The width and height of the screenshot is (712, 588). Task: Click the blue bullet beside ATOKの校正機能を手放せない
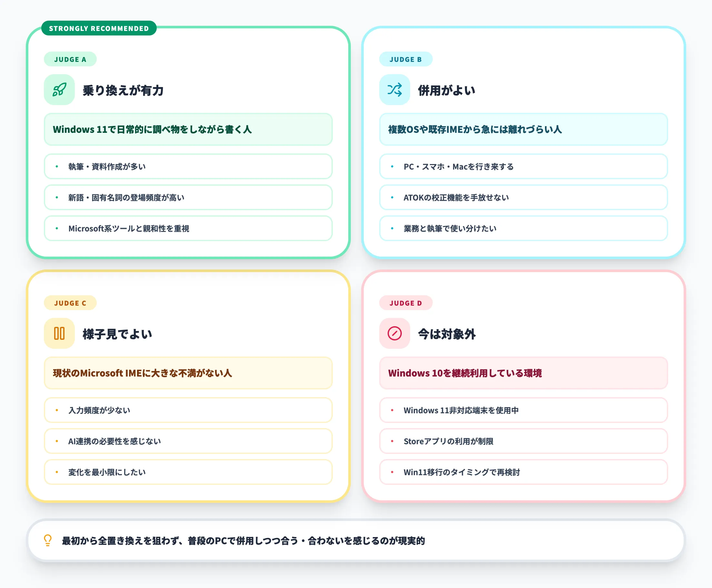[392, 198]
